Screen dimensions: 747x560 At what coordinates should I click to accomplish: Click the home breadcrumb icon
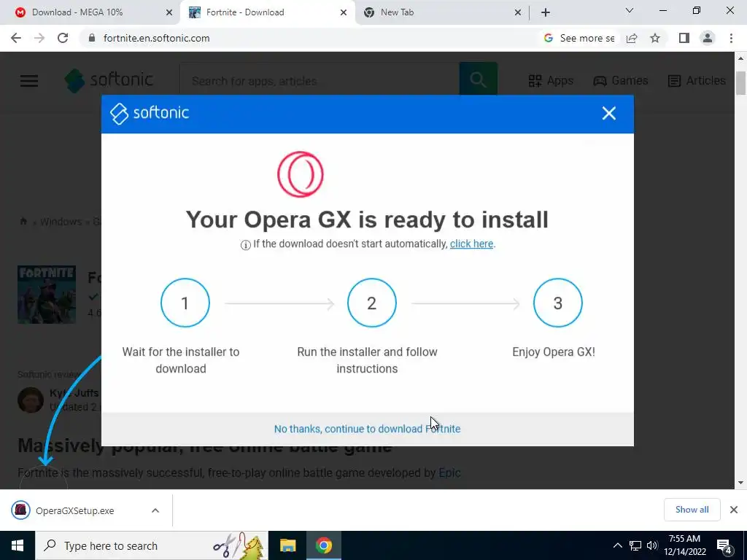point(23,221)
